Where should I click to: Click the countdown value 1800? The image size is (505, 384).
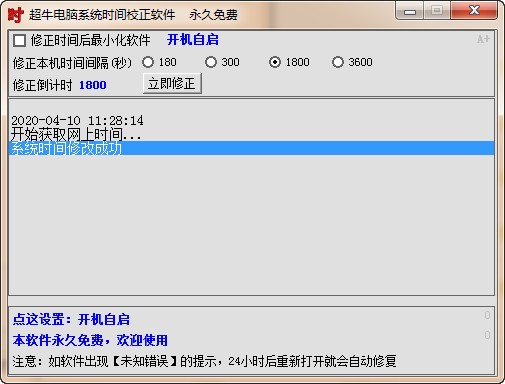93,85
